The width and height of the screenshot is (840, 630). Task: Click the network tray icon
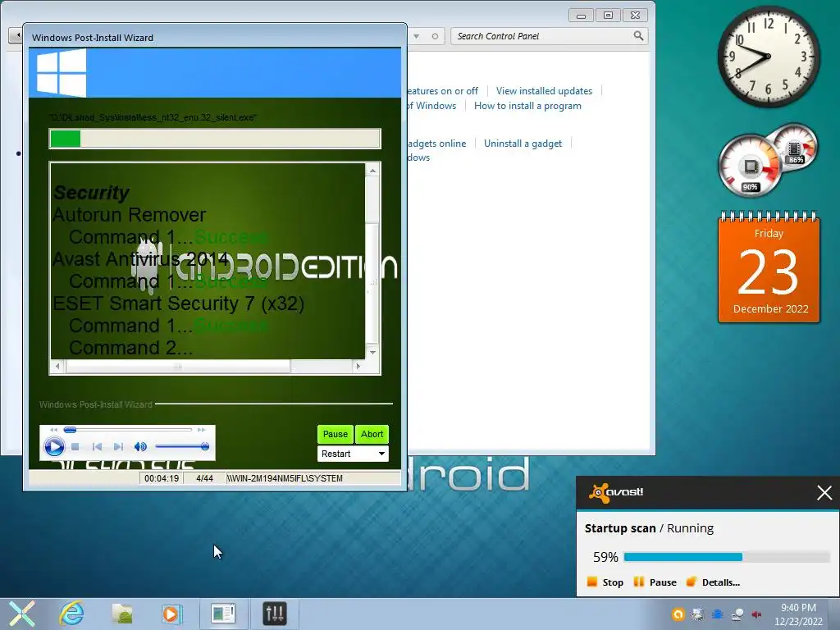point(737,614)
